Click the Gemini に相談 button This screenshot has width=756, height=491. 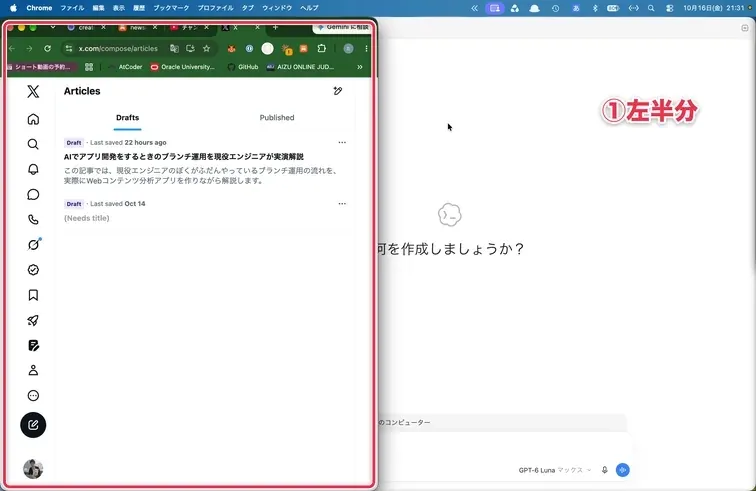point(342,27)
